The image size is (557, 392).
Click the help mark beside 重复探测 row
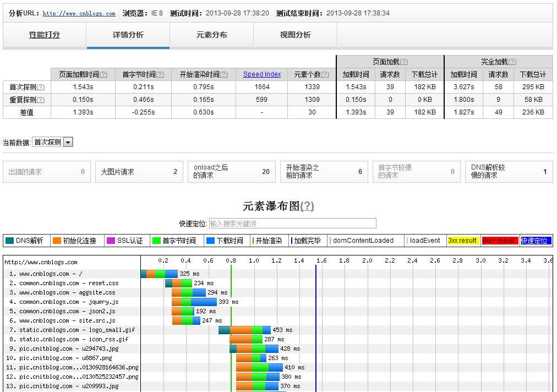click(41, 100)
